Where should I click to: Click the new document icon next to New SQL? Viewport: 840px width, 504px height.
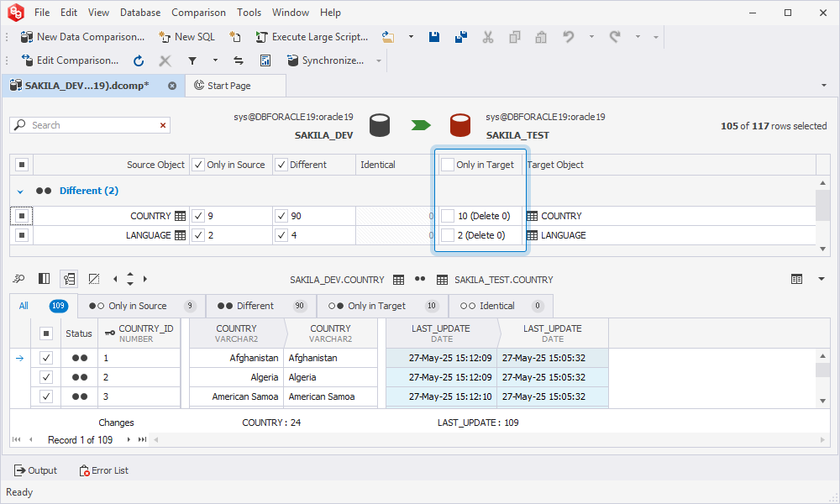[x=234, y=37]
